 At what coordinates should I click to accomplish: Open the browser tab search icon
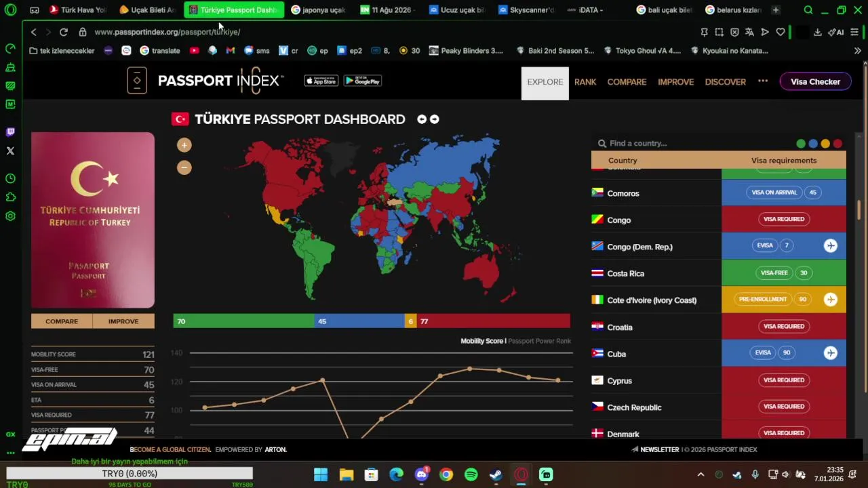tap(808, 10)
